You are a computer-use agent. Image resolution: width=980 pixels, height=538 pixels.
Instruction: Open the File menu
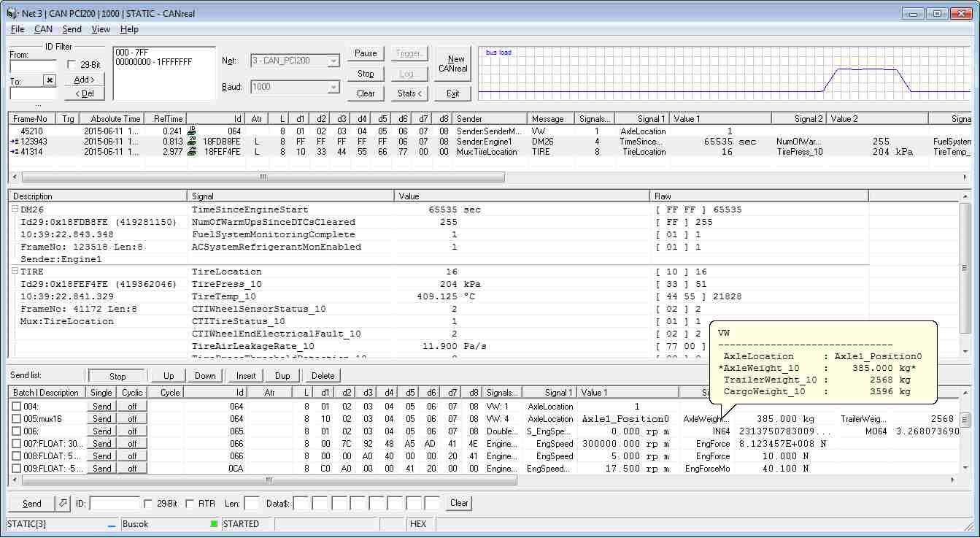(x=18, y=29)
